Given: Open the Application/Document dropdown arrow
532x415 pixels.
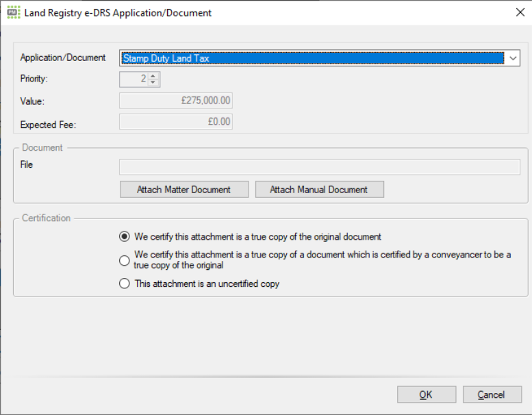Looking at the screenshot, I should (513, 58).
